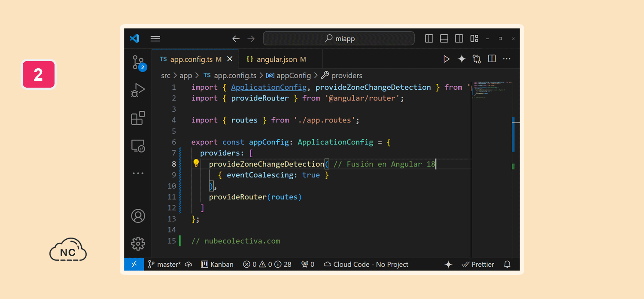Select the appConfig symbol breadcrumb
This screenshot has width=644, height=299.
pyautogui.click(x=289, y=76)
